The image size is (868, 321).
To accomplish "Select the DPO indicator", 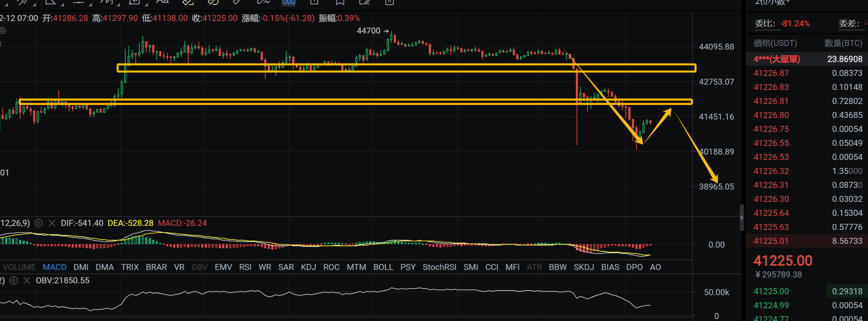I will point(635,267).
